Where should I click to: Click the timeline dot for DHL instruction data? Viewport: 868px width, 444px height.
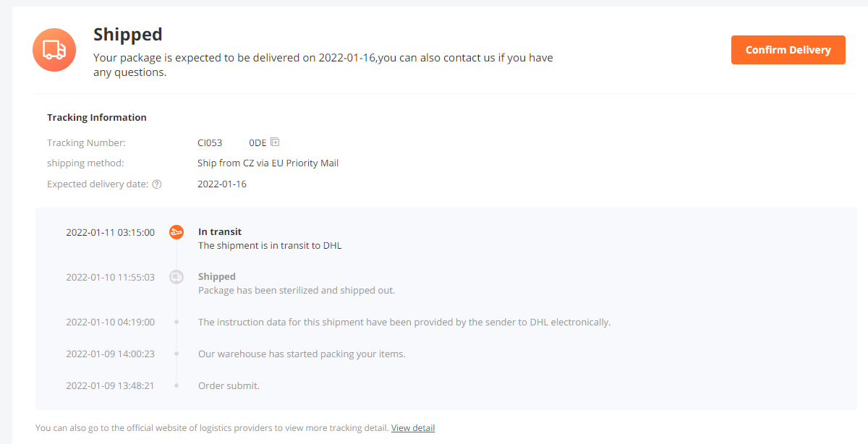click(x=176, y=322)
